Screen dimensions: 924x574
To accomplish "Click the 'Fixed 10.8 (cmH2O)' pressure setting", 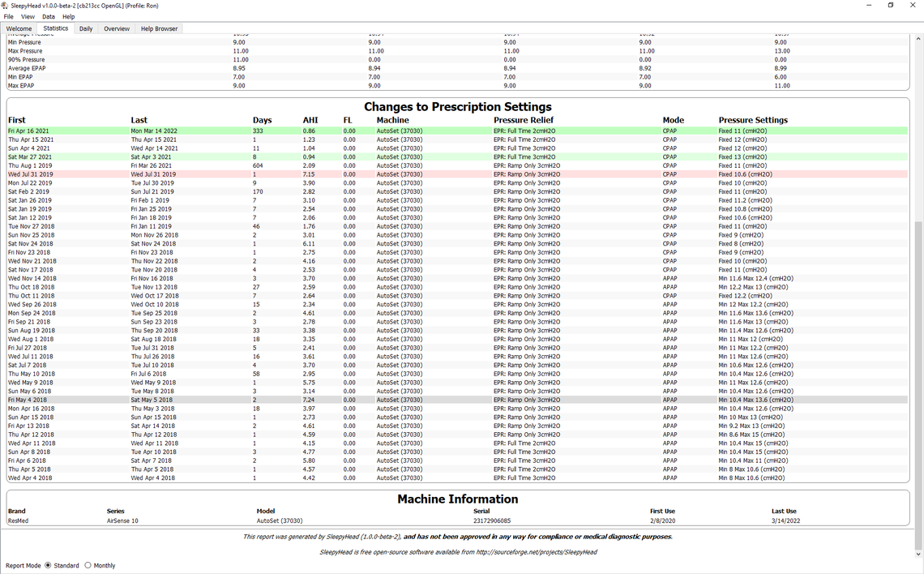I will click(746, 209).
